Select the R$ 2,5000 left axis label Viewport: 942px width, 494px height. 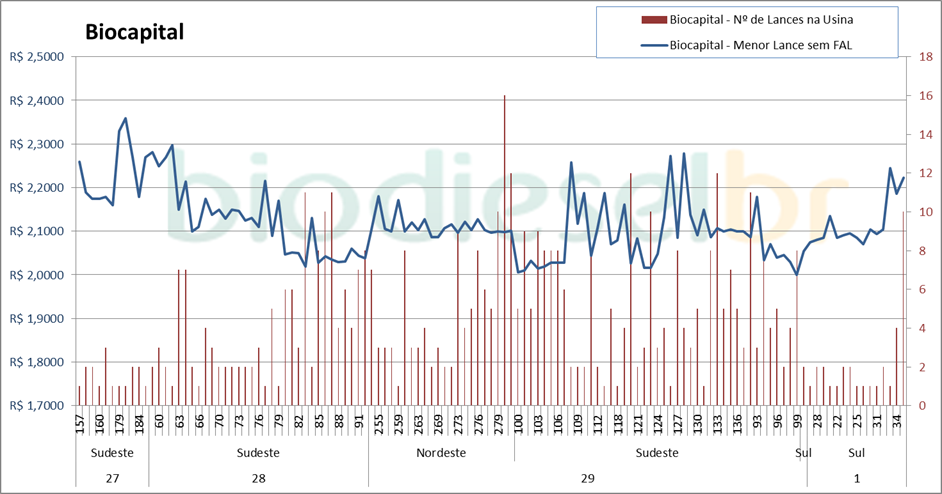pyautogui.click(x=35, y=57)
